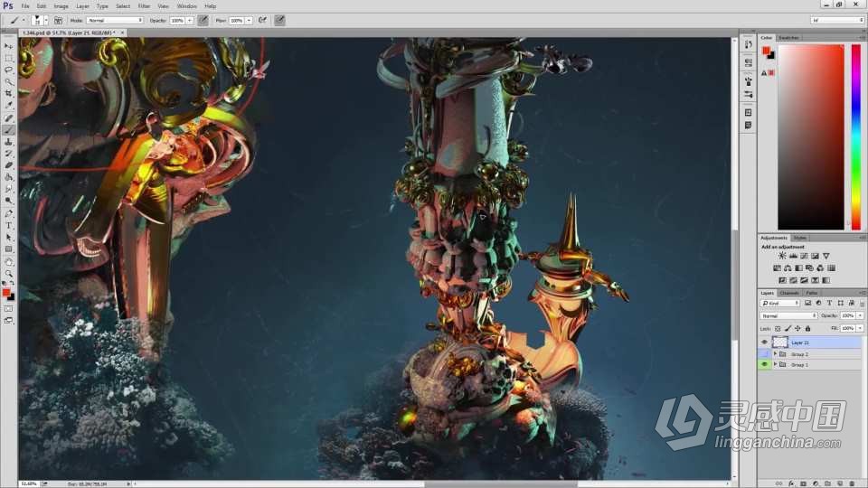The image size is (868, 488).
Task: Select the Eraser tool
Action: point(8,165)
